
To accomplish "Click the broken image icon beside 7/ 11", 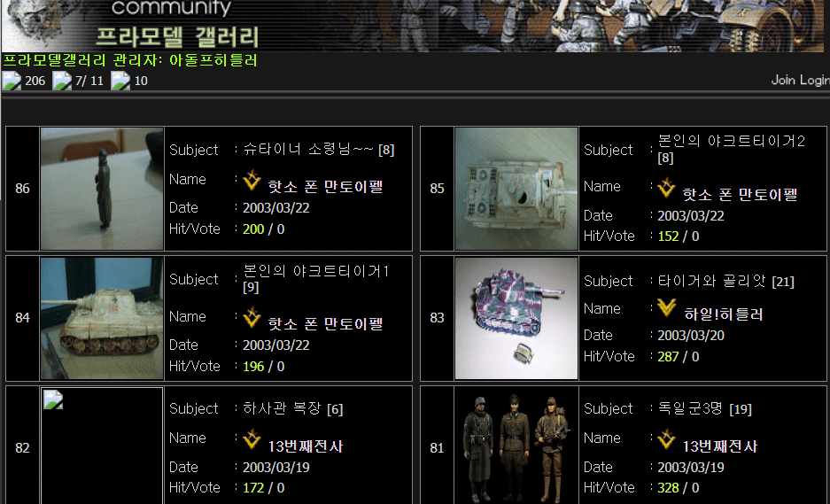I will tap(62, 81).
